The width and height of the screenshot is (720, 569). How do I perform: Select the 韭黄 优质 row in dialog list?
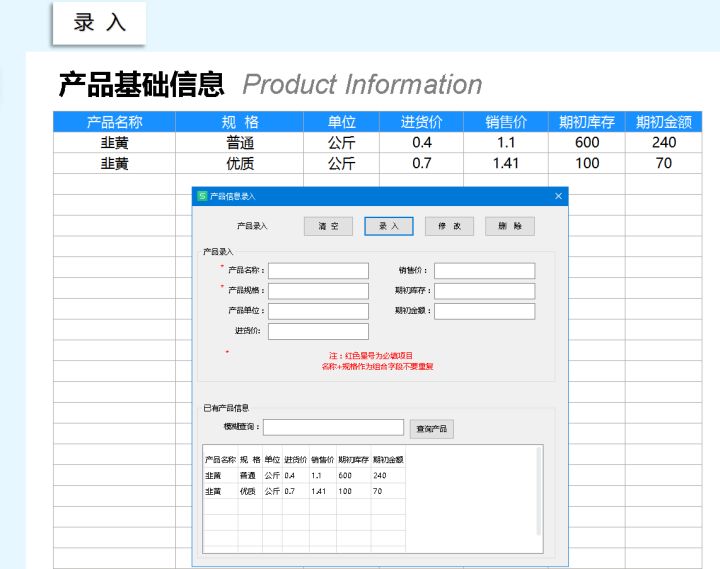pos(304,491)
